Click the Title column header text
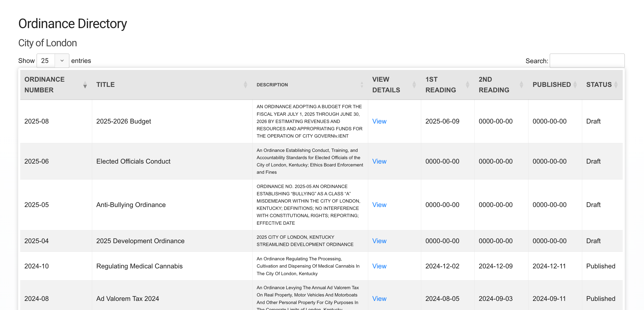The image size is (644, 310). pyautogui.click(x=105, y=85)
